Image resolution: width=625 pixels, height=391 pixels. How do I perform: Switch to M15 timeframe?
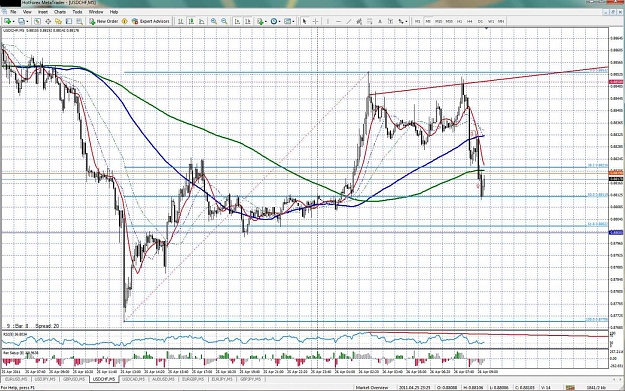coord(438,21)
